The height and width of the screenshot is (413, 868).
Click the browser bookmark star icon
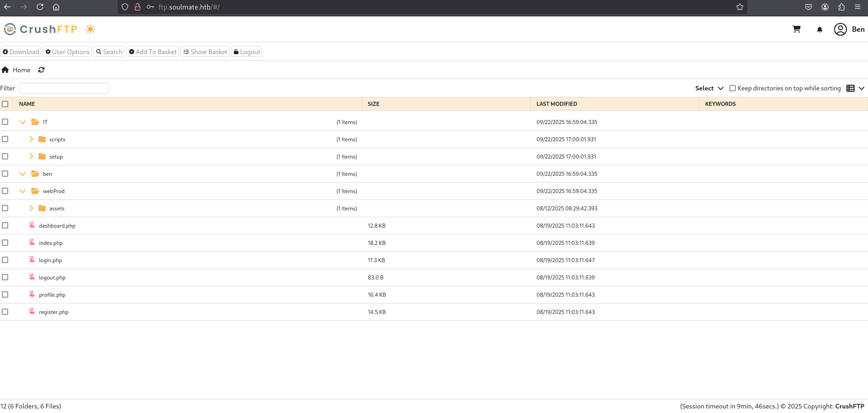pos(740,7)
